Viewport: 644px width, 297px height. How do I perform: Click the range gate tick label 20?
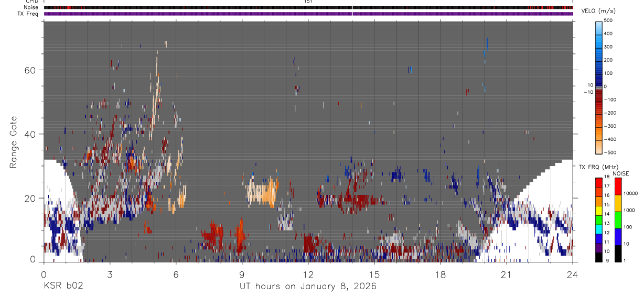pyautogui.click(x=30, y=199)
